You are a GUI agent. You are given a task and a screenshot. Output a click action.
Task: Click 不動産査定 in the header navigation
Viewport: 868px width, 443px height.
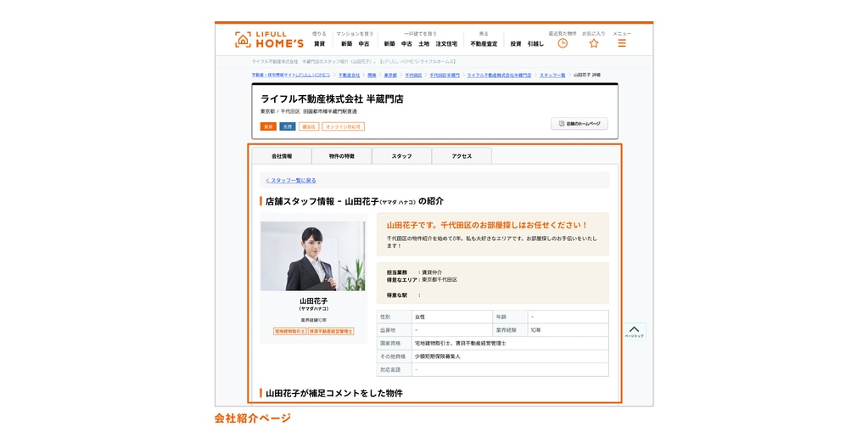click(484, 44)
